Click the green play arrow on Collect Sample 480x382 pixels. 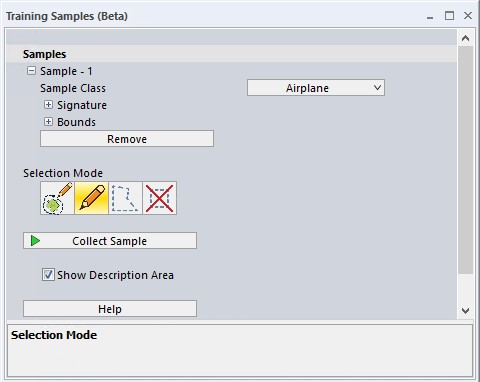pos(35,240)
